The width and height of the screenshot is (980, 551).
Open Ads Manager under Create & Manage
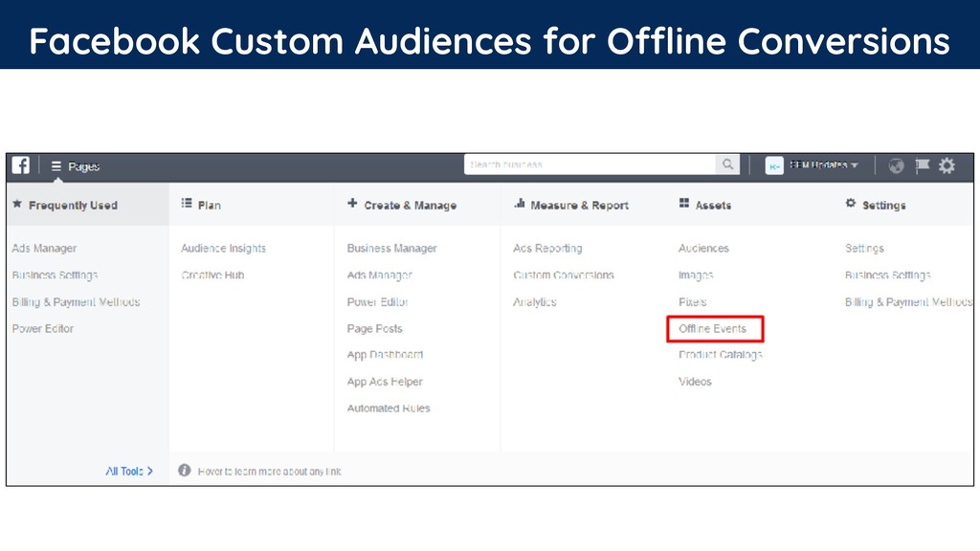click(379, 275)
